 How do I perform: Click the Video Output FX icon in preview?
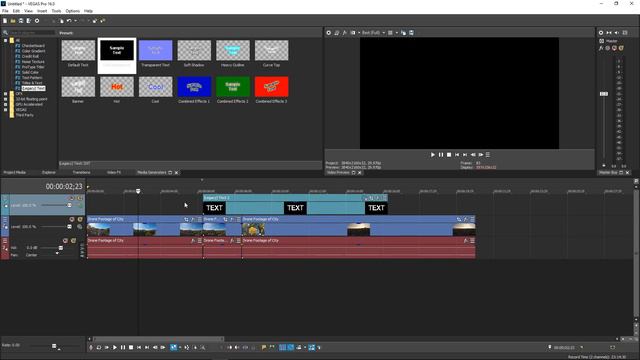pos(344,33)
